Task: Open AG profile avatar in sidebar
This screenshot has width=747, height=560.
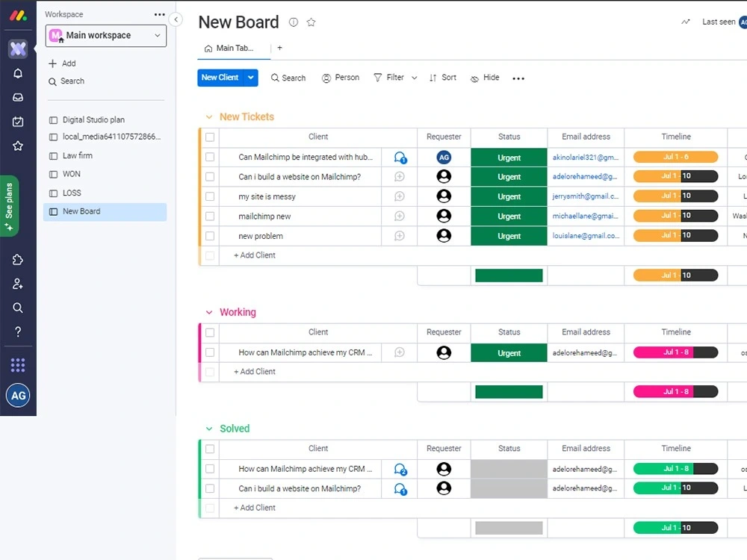Action: click(18, 395)
